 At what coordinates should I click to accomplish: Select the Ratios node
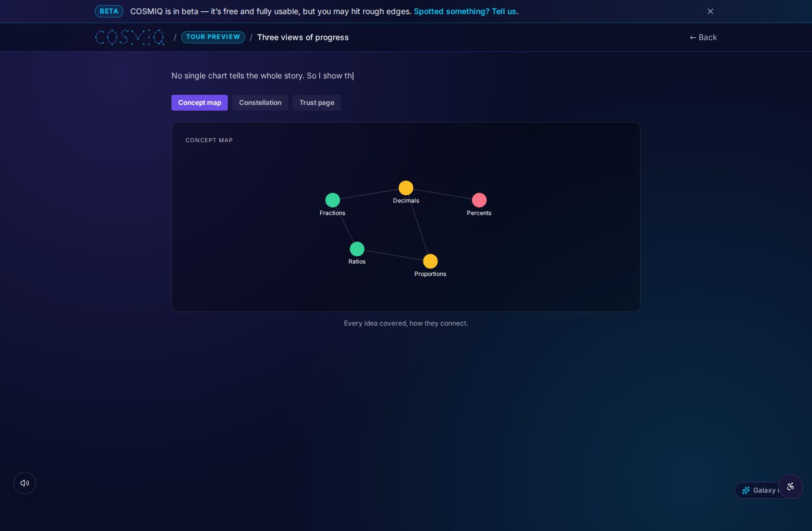click(x=357, y=249)
